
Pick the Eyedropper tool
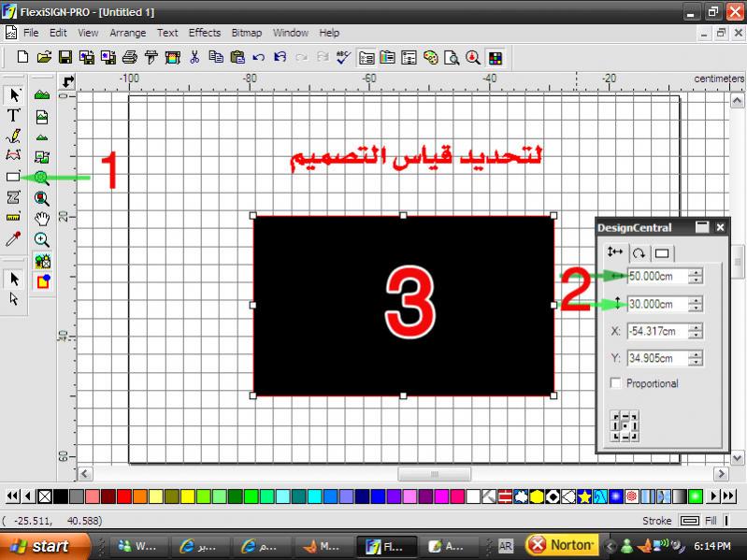click(13, 239)
